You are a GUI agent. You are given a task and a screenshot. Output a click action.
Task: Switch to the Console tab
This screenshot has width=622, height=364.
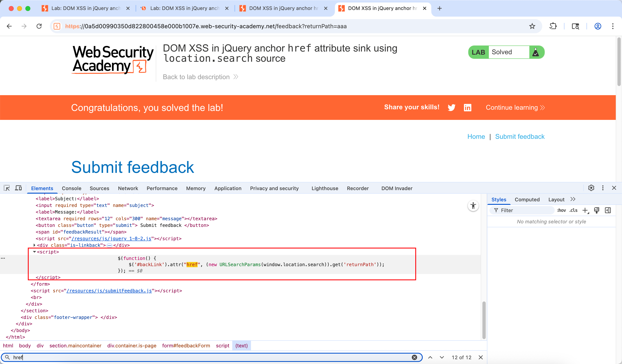click(71, 188)
